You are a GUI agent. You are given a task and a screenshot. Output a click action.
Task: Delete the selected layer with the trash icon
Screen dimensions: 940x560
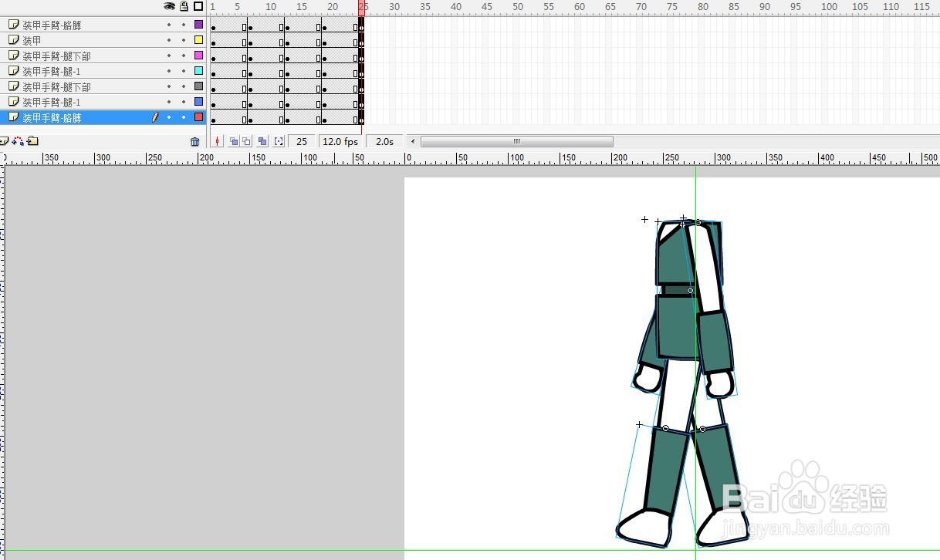click(x=194, y=141)
